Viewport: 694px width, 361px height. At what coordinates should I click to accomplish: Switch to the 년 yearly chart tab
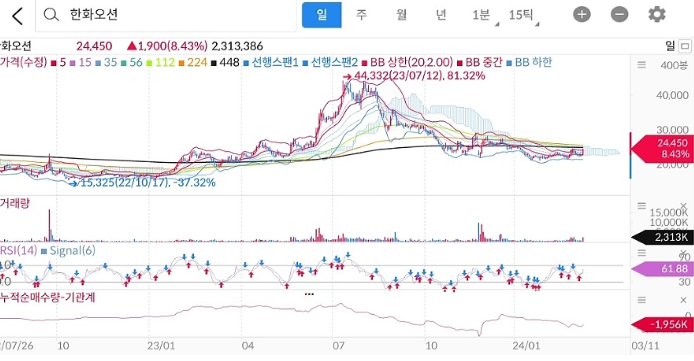(441, 15)
